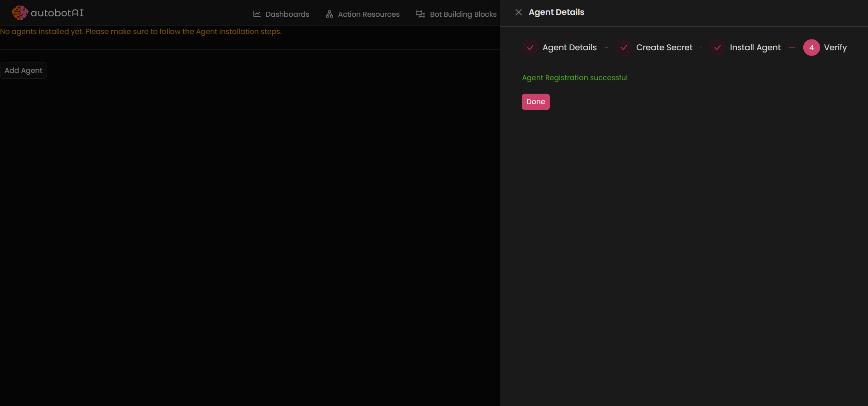
Task: Go to the Install Agent step label
Action: point(755,48)
